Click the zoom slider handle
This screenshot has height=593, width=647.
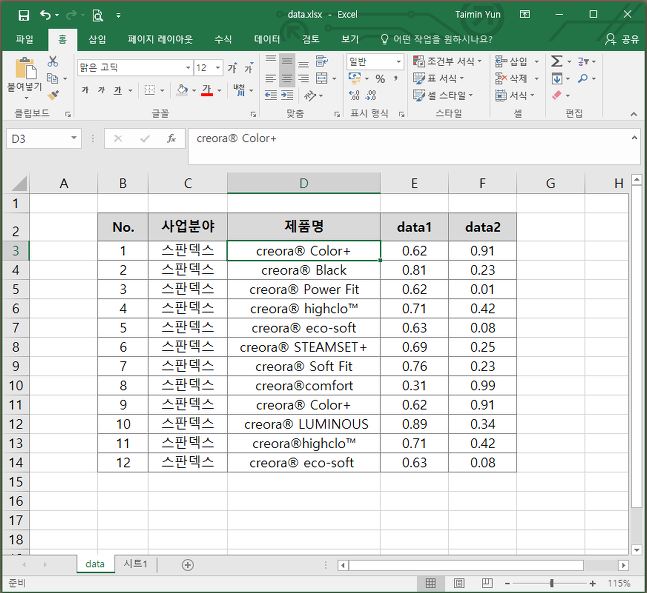(x=552, y=583)
